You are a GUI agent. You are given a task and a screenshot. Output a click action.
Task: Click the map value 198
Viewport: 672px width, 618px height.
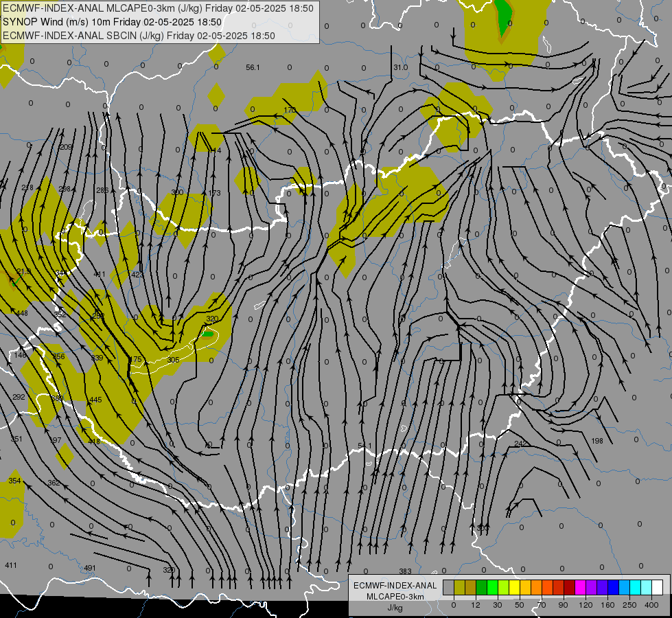[597, 441]
